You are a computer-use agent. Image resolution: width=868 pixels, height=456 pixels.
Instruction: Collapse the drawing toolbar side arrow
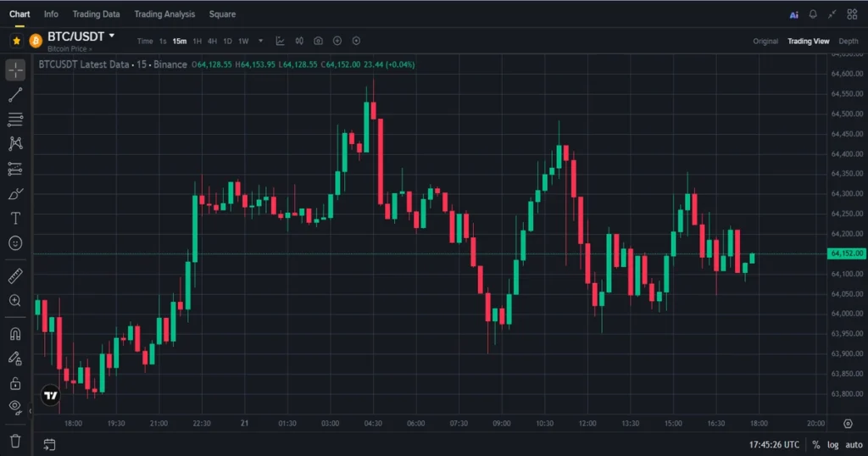30,410
